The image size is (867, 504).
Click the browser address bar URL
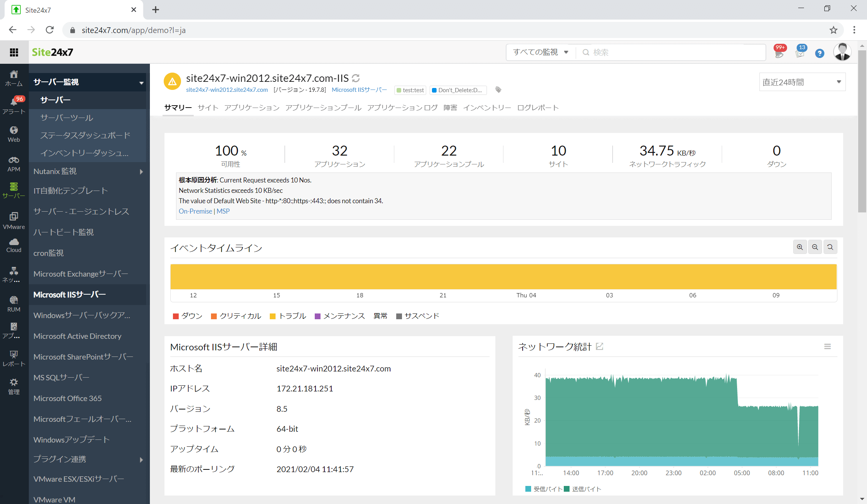(x=133, y=30)
